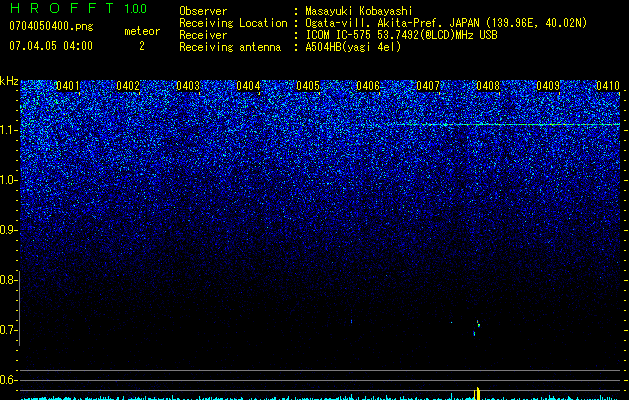Click the 0401 time marker
The width and height of the screenshot is (629, 400).
click(67, 86)
